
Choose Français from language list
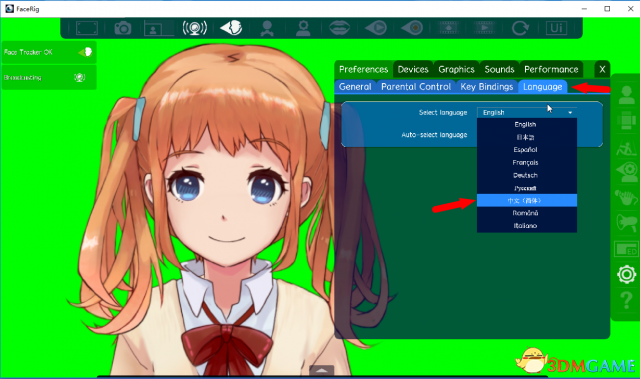[527, 162]
